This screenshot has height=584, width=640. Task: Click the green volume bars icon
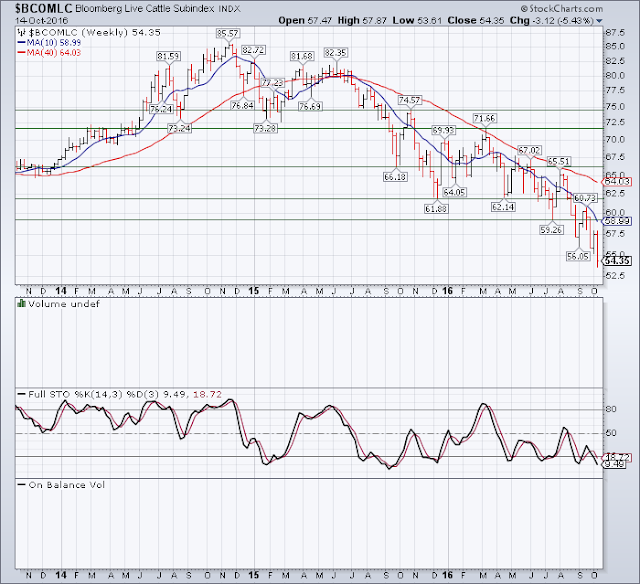pyautogui.click(x=21, y=303)
